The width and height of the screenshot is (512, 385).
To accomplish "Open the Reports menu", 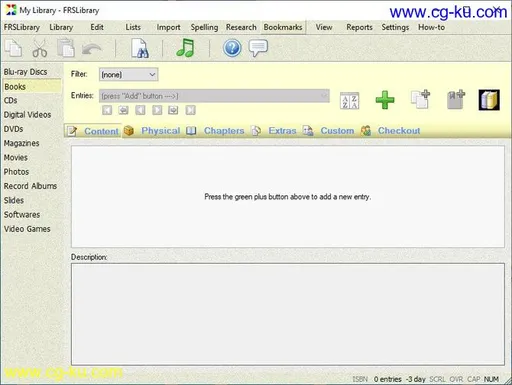I will [359, 27].
